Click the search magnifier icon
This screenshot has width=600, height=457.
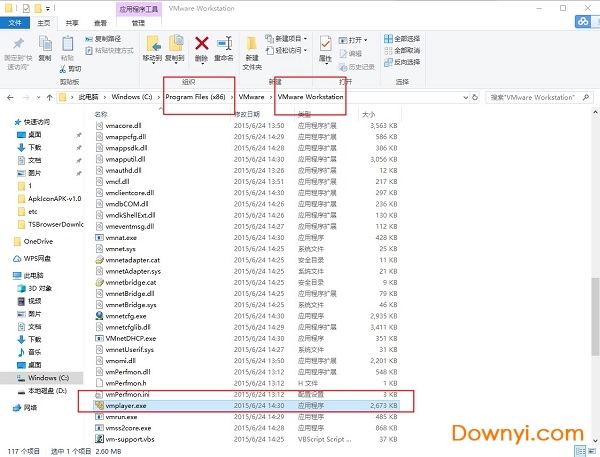[x=585, y=97]
